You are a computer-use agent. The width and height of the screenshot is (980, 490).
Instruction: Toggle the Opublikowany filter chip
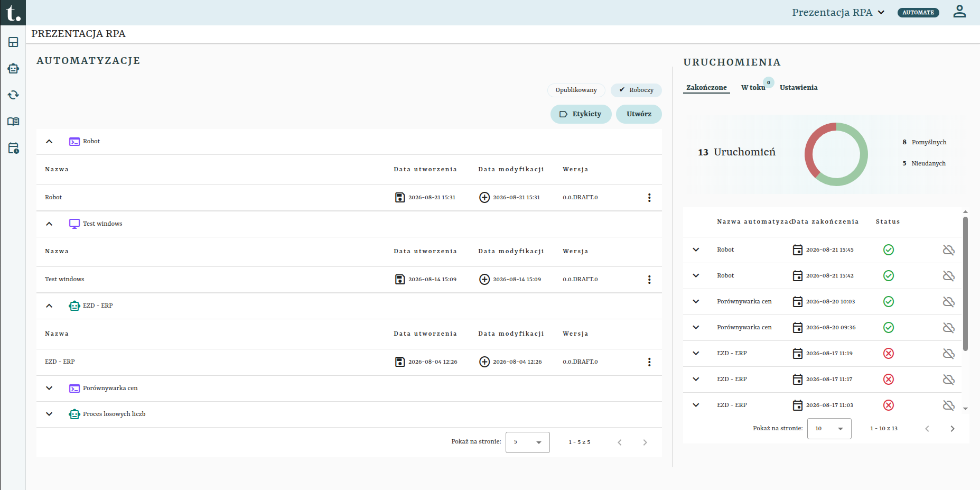point(576,90)
